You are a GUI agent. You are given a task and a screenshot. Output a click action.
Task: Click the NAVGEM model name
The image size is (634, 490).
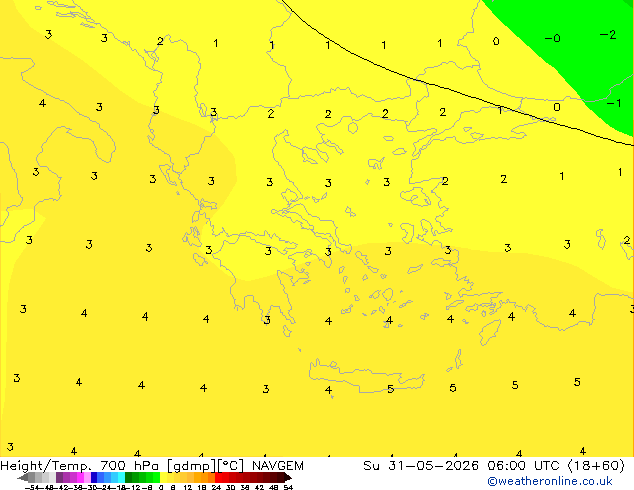[x=278, y=466]
